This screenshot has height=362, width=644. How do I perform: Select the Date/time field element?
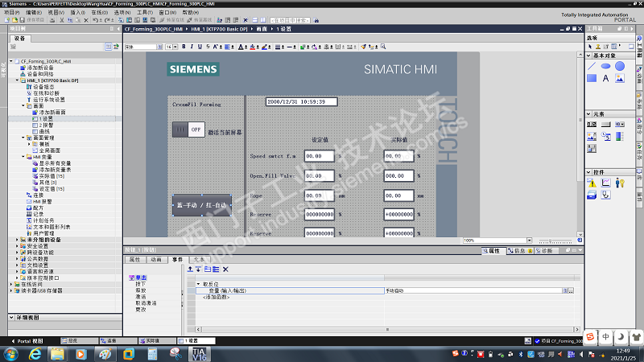606,136
